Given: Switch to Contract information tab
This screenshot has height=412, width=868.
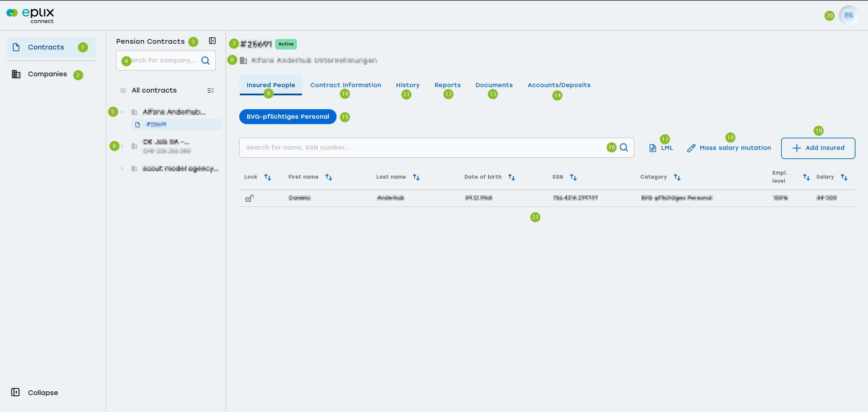Looking at the screenshot, I should (x=345, y=85).
